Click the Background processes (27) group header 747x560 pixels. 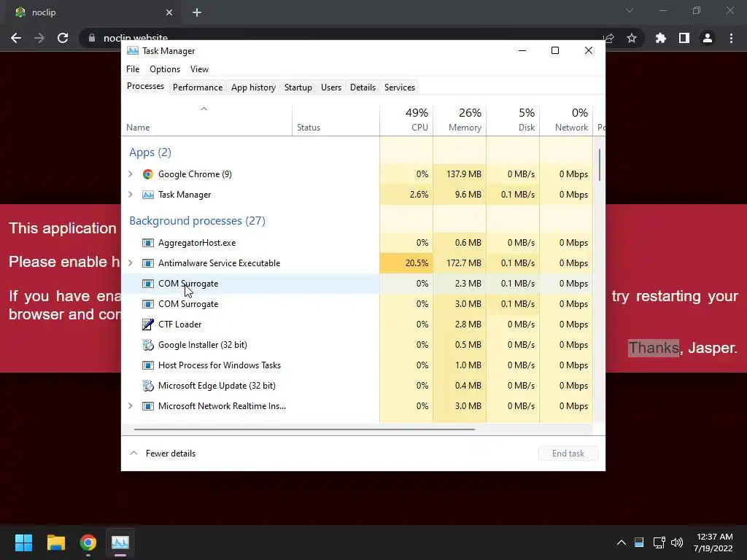coord(197,221)
